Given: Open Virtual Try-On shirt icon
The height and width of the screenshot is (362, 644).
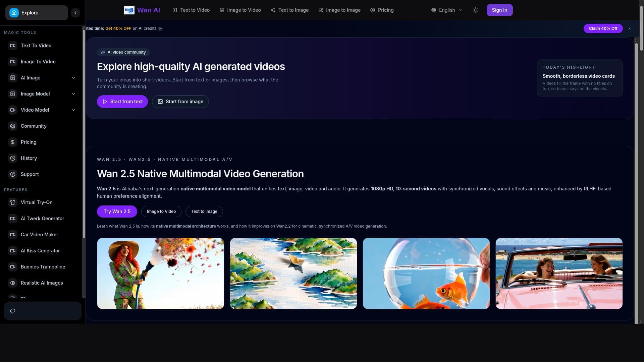Looking at the screenshot, I should click(x=13, y=202).
